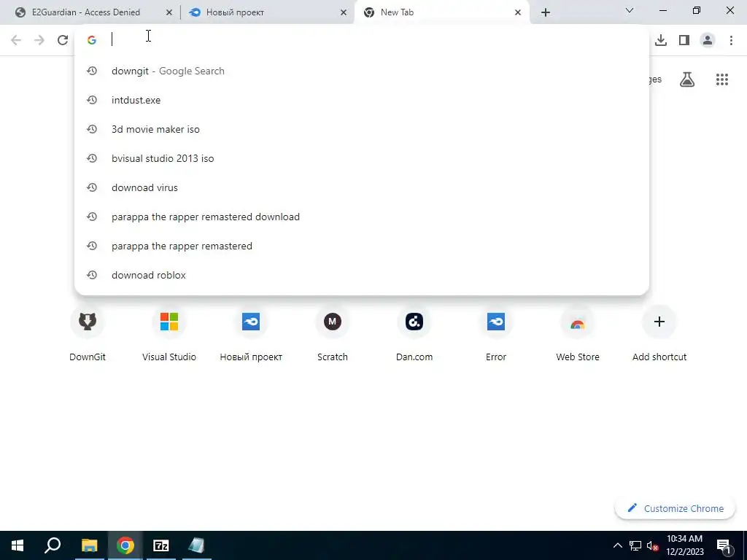Click the Google icon in address bar
This screenshot has height=560, width=747.
(92, 40)
